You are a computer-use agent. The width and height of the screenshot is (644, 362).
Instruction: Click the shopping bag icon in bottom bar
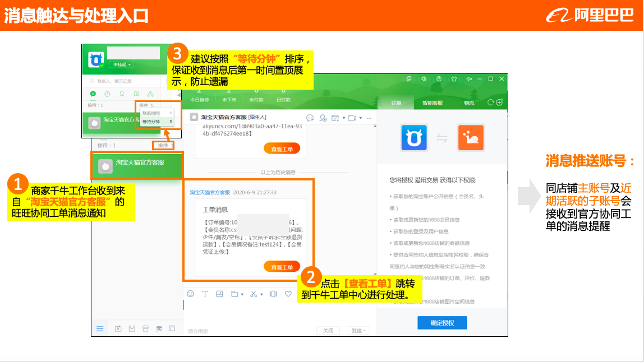click(x=132, y=329)
